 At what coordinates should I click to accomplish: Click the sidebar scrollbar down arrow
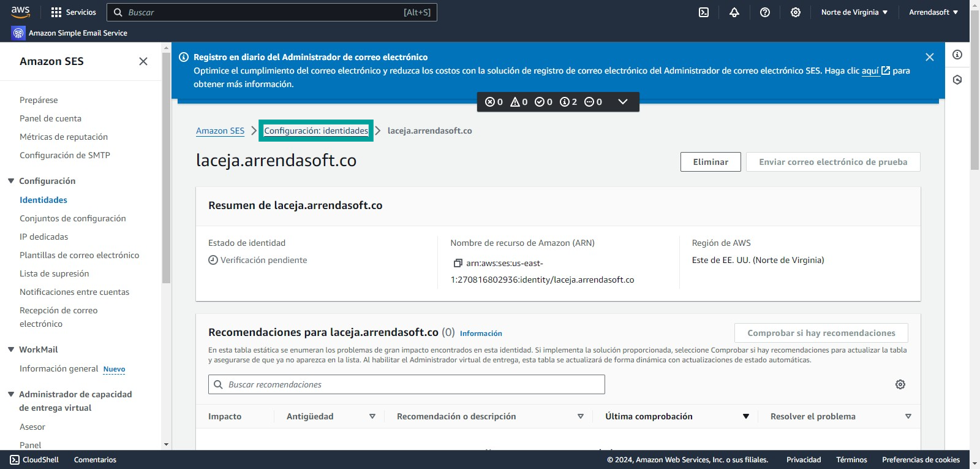[x=166, y=444]
